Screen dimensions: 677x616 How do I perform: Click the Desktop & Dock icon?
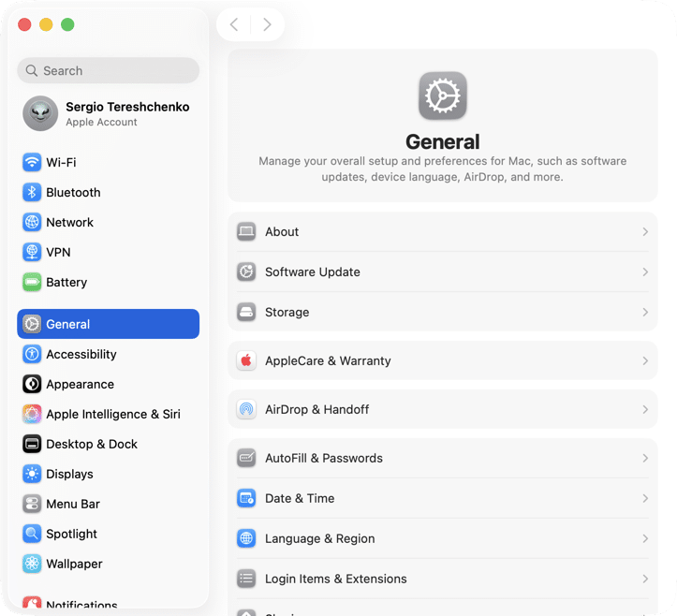(x=32, y=444)
